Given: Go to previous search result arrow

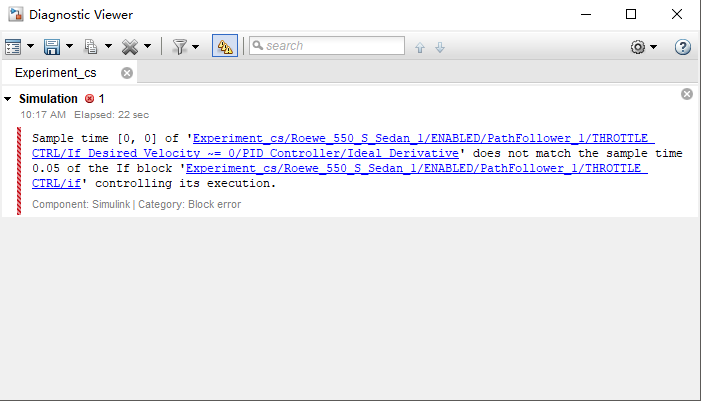Looking at the screenshot, I should (x=420, y=47).
